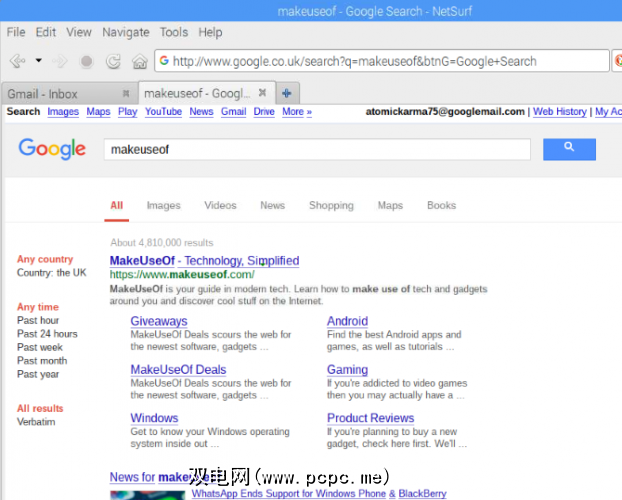This screenshot has width=622, height=500.
Task: Reload the page with the Refresh icon
Action: click(113, 62)
